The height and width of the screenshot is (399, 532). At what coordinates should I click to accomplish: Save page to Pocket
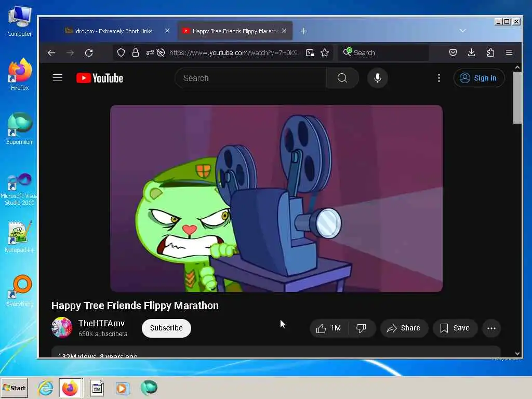point(453,52)
